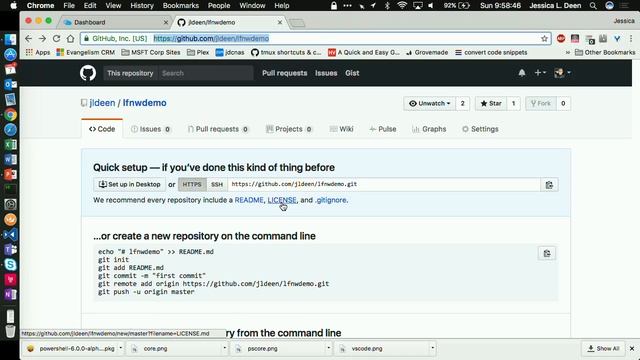Switch to the Code tab
Image resolution: width=640 pixels, height=360 pixels.
(x=102, y=129)
